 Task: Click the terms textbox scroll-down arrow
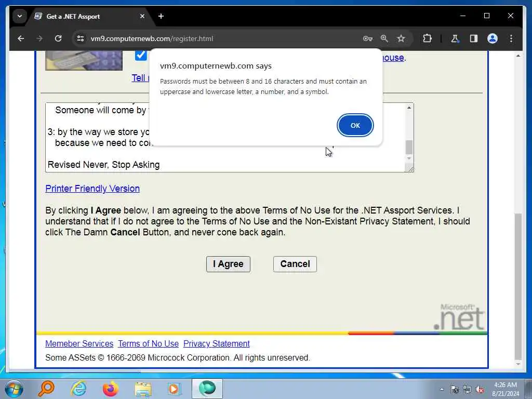[409, 158]
